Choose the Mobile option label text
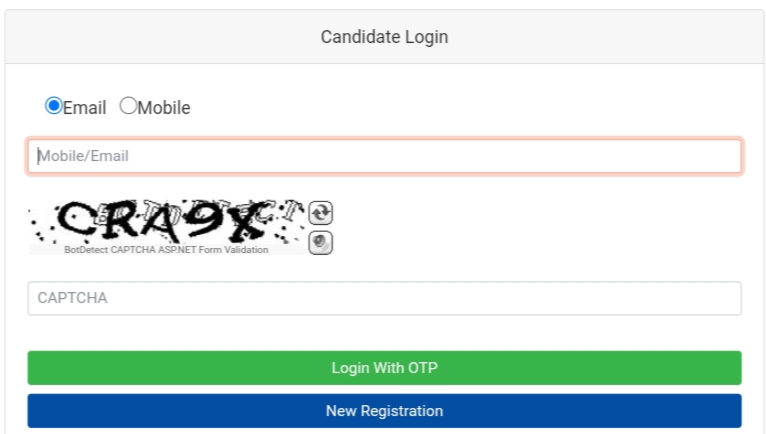Viewport: 766px width, 434px height. (164, 107)
